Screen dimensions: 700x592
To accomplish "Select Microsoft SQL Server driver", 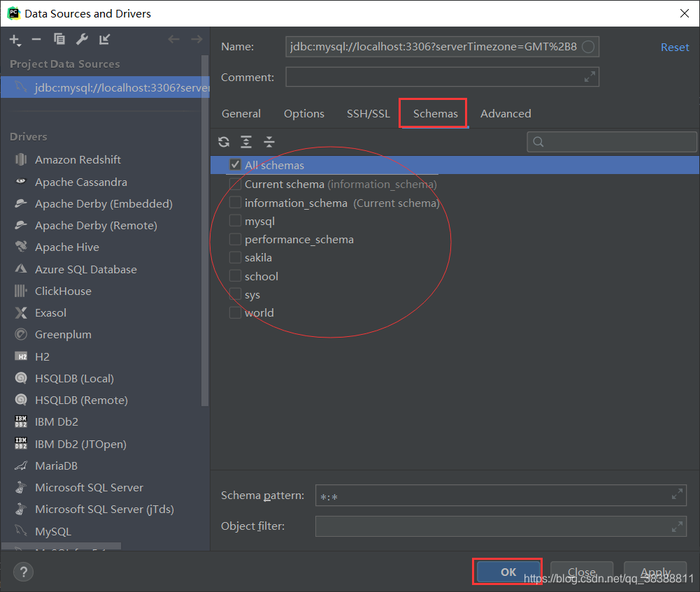I will click(89, 488).
